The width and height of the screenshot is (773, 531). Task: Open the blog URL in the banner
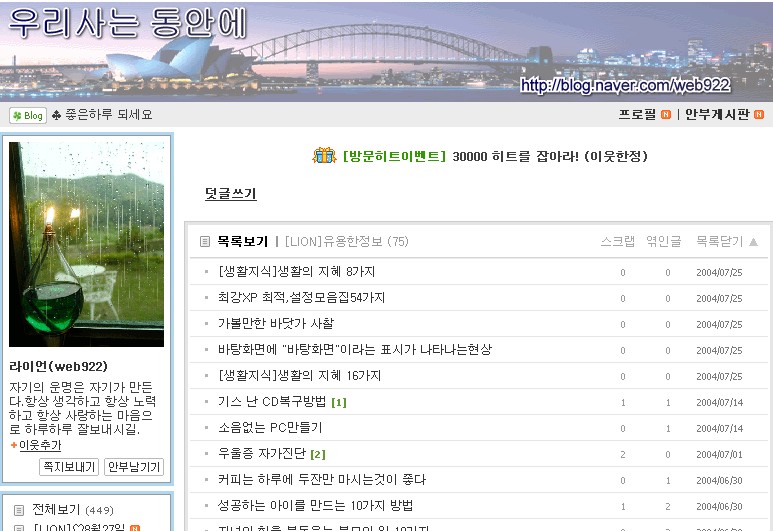click(624, 86)
